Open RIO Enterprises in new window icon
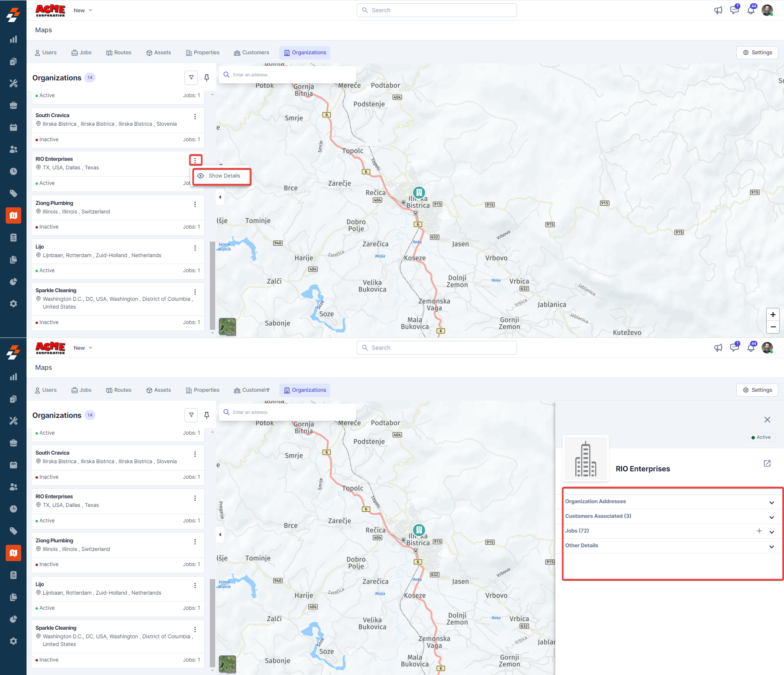This screenshot has height=675, width=784. pyautogui.click(x=767, y=464)
